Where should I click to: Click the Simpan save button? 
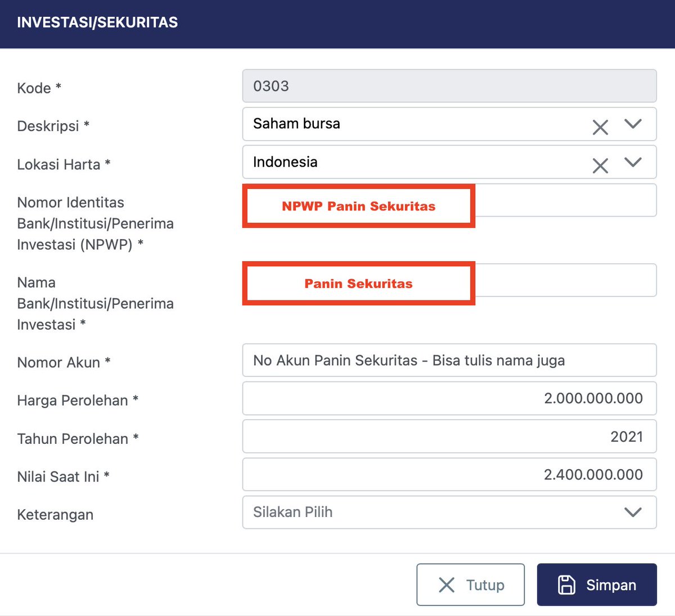tap(597, 584)
